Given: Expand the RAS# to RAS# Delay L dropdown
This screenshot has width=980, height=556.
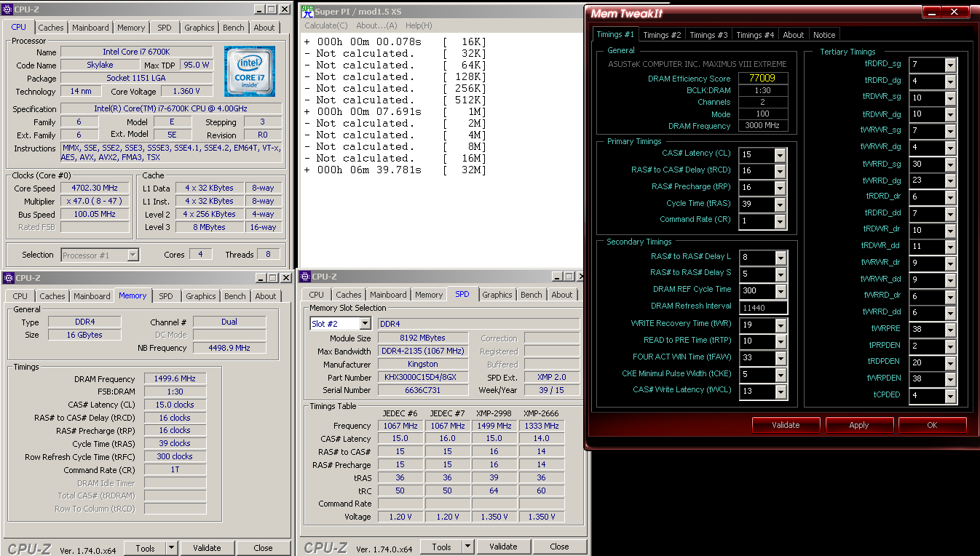Looking at the screenshot, I should (781, 258).
